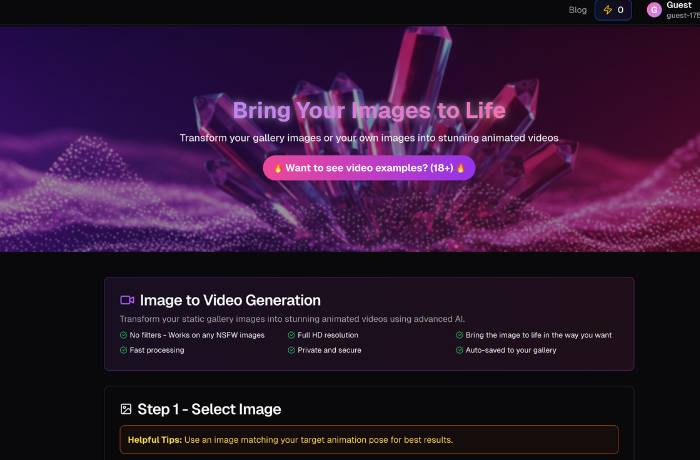Image resolution: width=700 pixels, height=460 pixels.
Task: Click the 'Bring Your Images to Life' headline
Action: pos(369,110)
